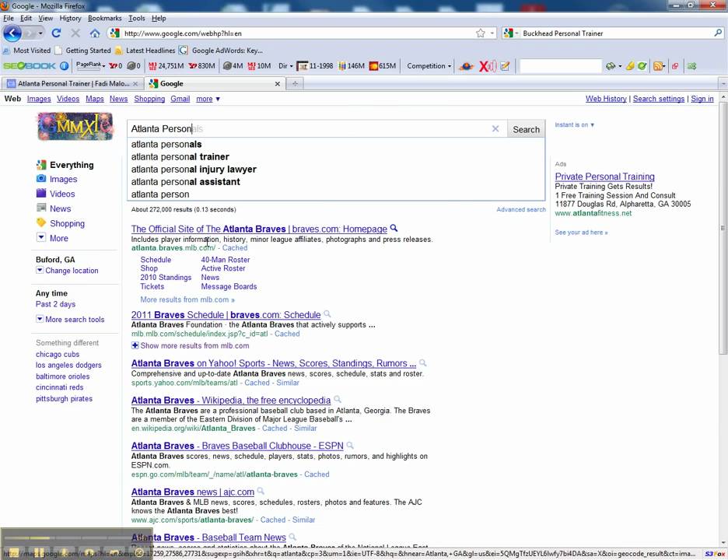Screen dimensions: 728x560
Task: Reload the page using the refresh icon
Action: pos(56,33)
